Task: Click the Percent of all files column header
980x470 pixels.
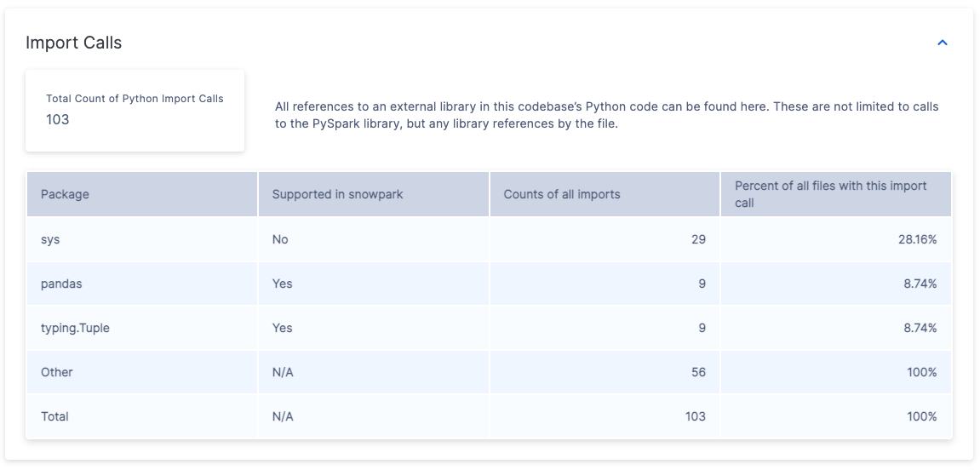Action: 830,194
